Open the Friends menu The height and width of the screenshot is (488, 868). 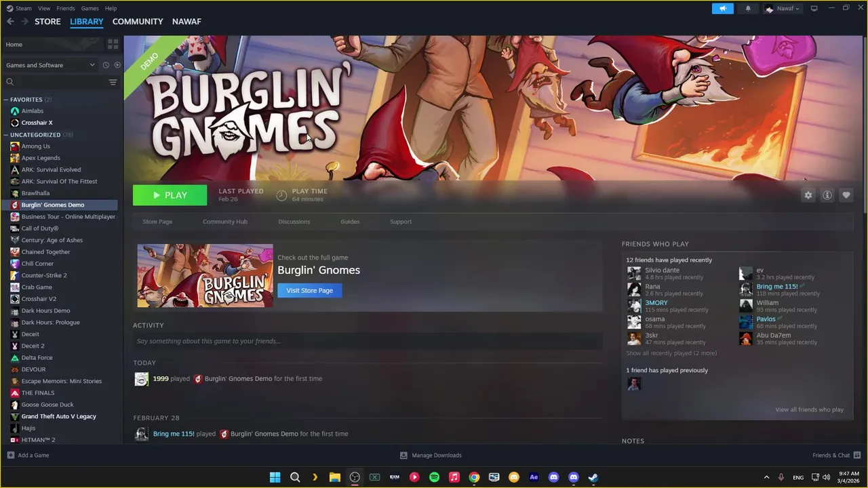[x=66, y=8]
